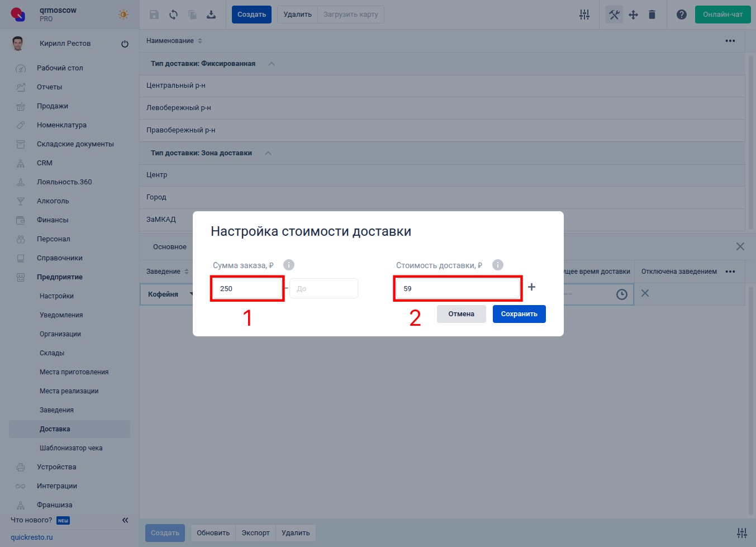Click the До order sum upper limit field

click(324, 289)
